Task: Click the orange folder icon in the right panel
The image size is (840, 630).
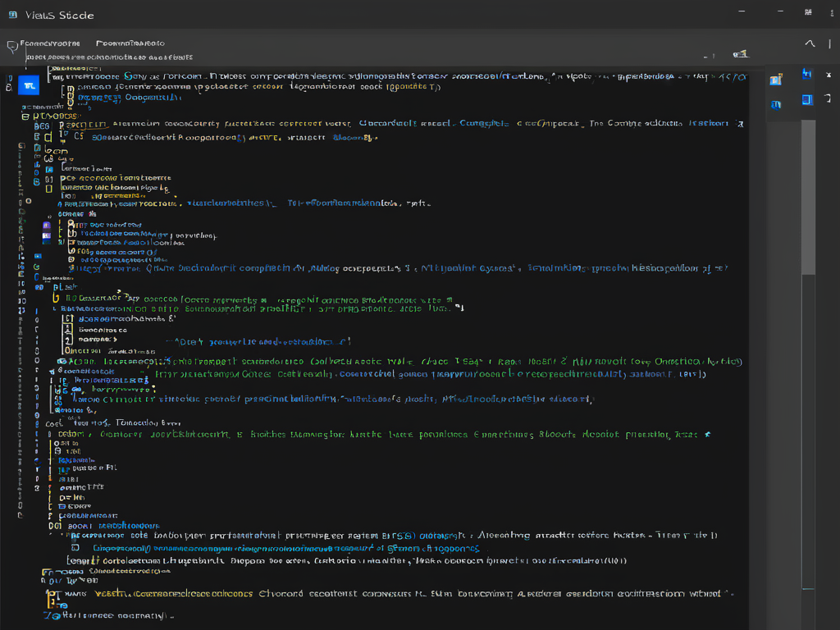Action: point(776,79)
